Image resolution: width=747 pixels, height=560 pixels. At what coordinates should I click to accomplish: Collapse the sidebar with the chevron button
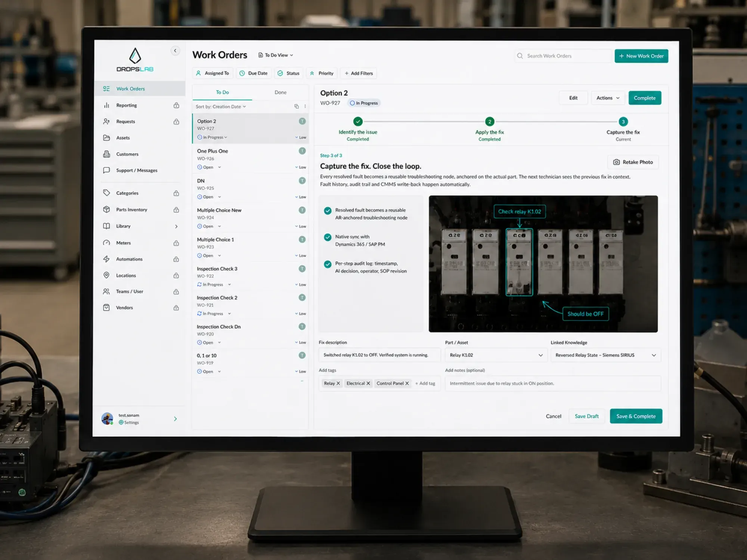pyautogui.click(x=175, y=51)
